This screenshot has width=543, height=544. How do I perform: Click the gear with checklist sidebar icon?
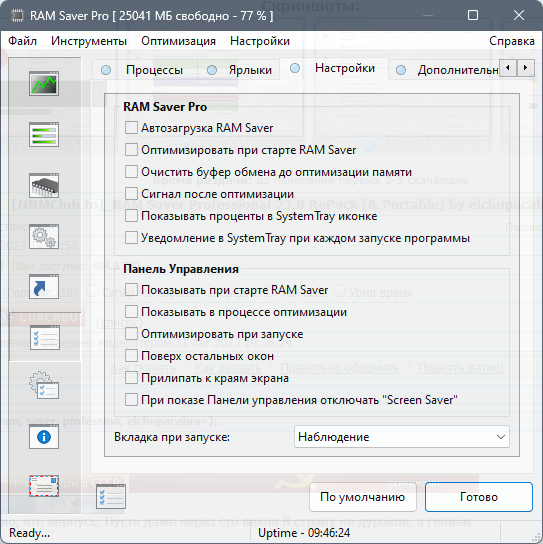pyautogui.click(x=44, y=385)
